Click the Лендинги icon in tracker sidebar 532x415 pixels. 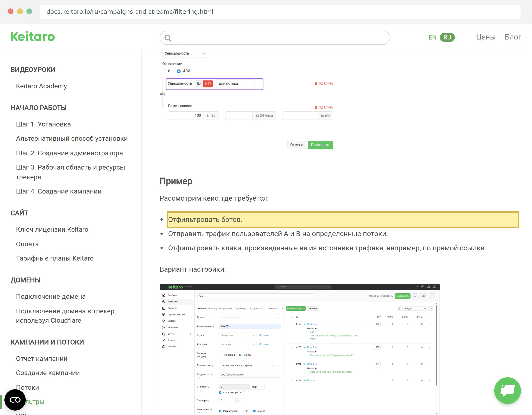164,308
